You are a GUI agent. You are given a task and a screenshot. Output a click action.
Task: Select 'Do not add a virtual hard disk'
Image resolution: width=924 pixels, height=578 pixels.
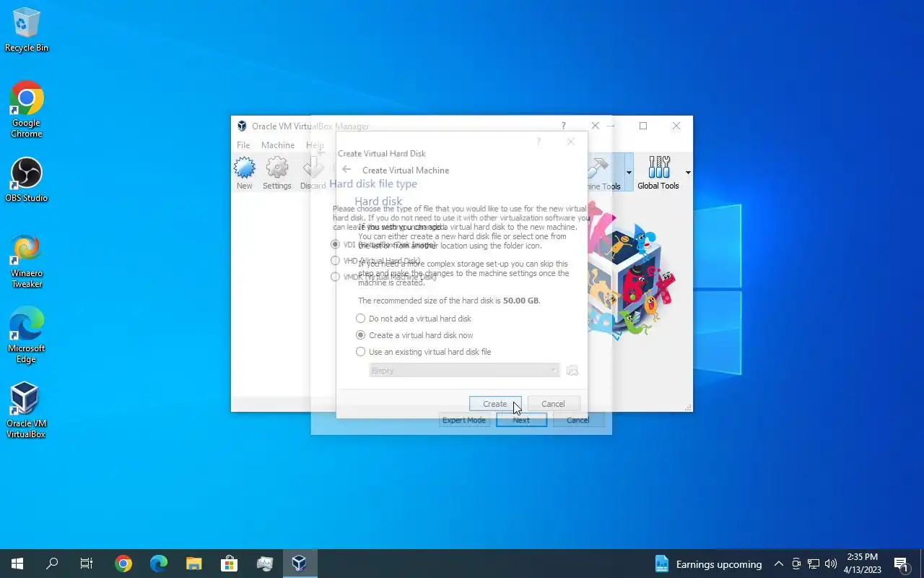coord(413,319)
